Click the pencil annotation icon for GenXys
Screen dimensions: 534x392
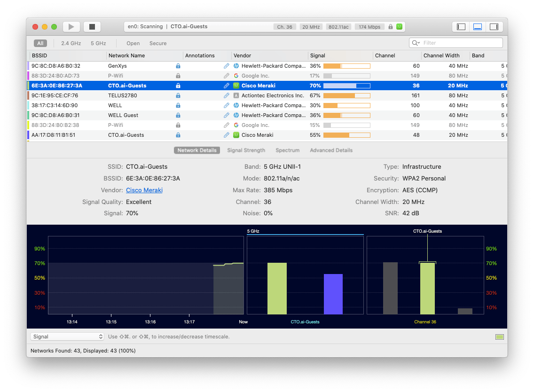click(227, 66)
